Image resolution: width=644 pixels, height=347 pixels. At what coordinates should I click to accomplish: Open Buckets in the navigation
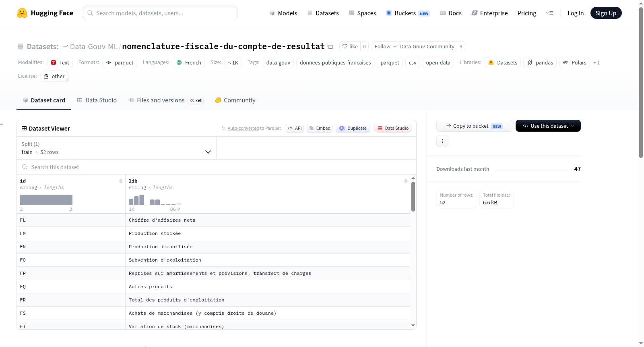click(408, 13)
